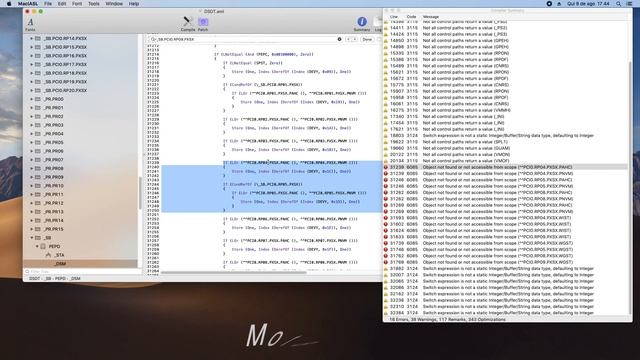Open the Patch tool in the toolbar
The width and height of the screenshot is (640, 360).
(x=203, y=24)
